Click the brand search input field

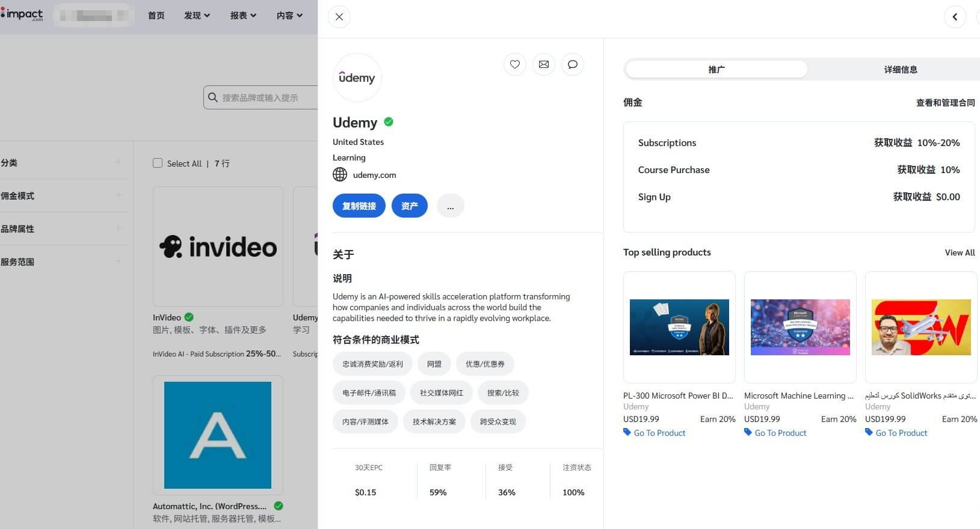pos(261,97)
